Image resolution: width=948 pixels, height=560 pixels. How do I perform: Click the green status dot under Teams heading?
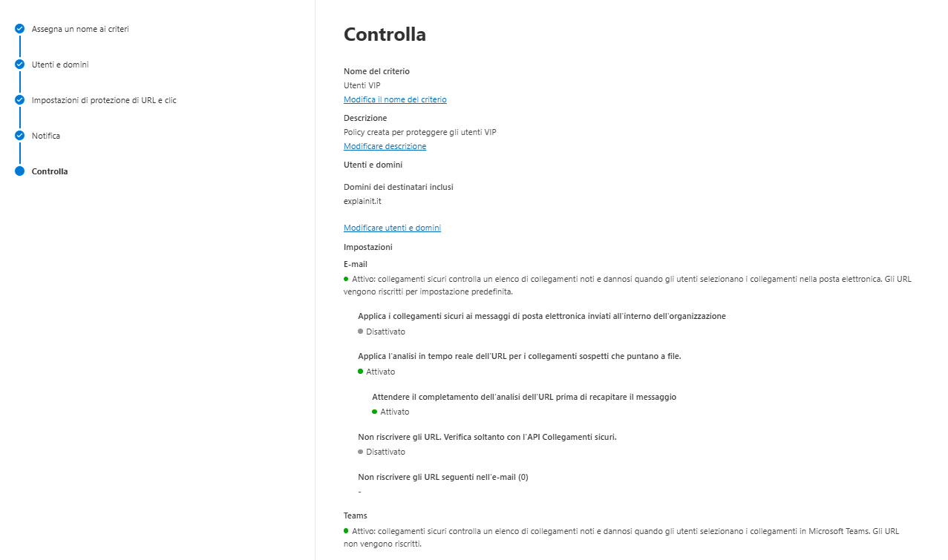click(346, 530)
